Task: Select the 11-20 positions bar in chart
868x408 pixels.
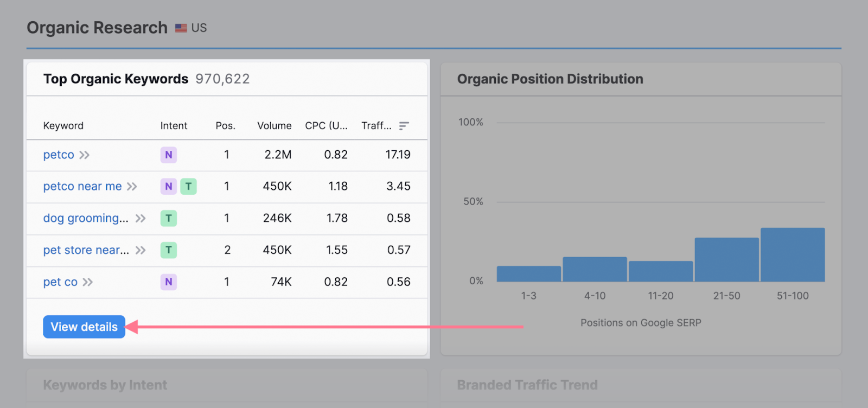Action: tap(661, 271)
